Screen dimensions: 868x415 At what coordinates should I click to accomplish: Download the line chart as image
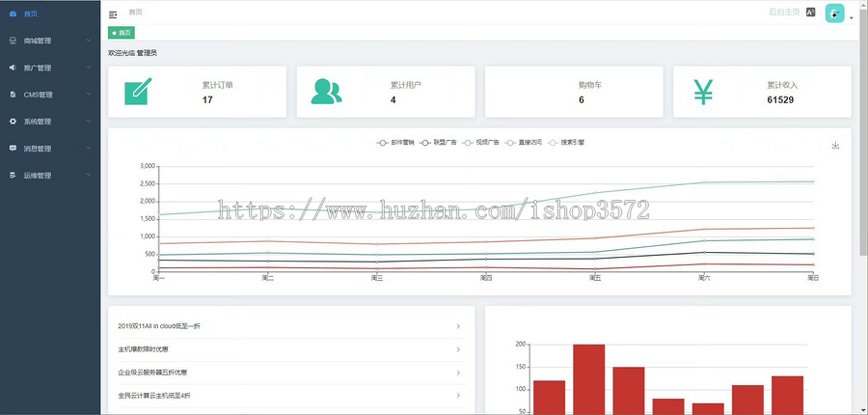836,145
